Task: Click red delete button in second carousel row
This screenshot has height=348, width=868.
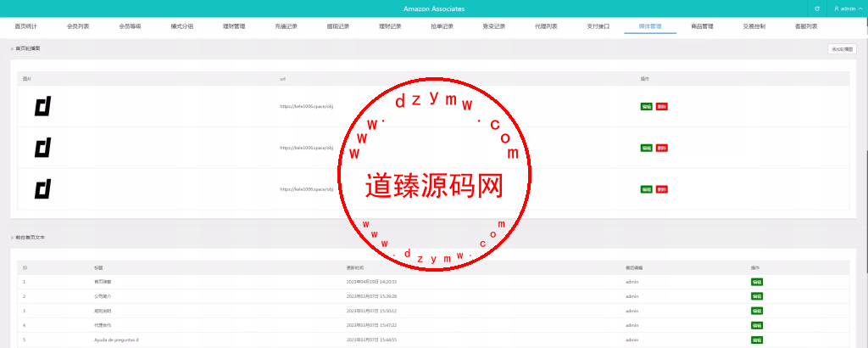Action: [661, 148]
